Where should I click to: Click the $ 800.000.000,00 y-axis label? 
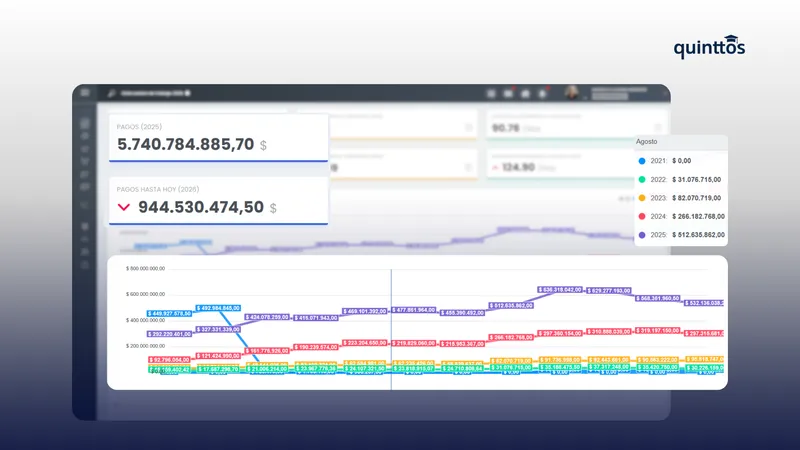(x=145, y=268)
